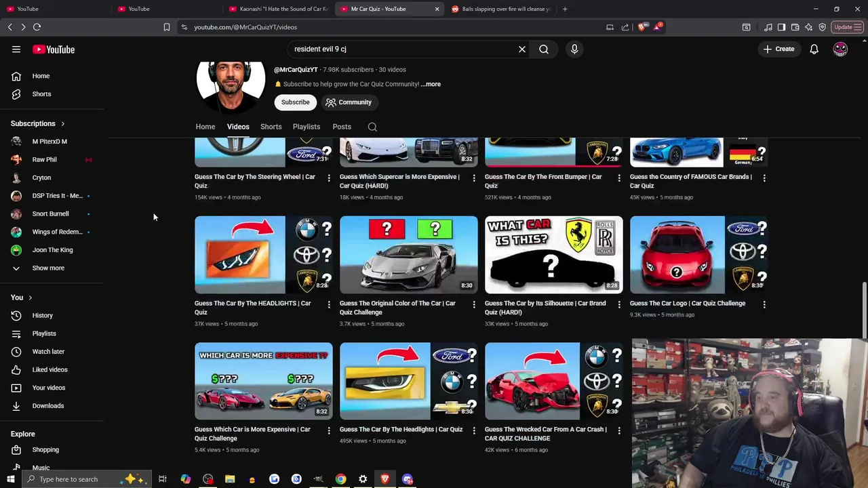Expand channel description with ...more
The image size is (868, 488).
click(x=431, y=84)
